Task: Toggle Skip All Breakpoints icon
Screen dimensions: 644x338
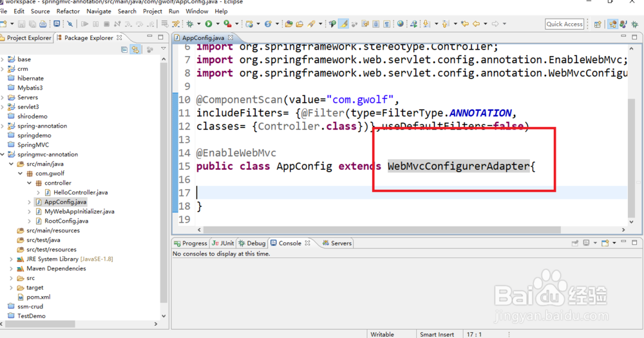Action: [70, 24]
